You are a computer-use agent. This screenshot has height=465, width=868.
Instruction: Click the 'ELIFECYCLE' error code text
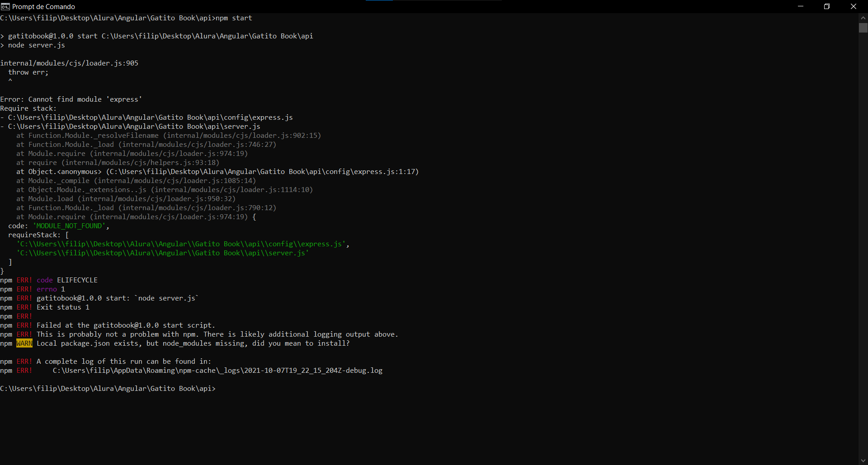(x=77, y=280)
